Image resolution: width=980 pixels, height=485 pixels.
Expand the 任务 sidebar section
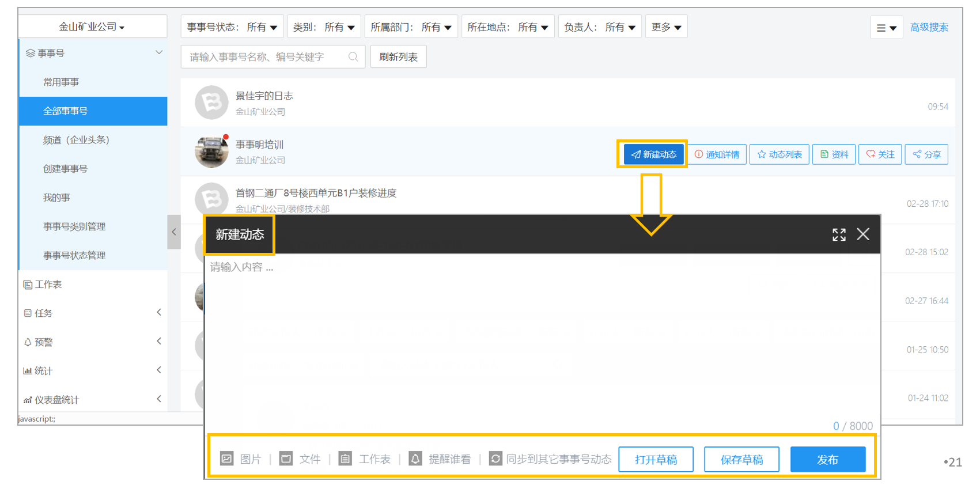(x=93, y=313)
